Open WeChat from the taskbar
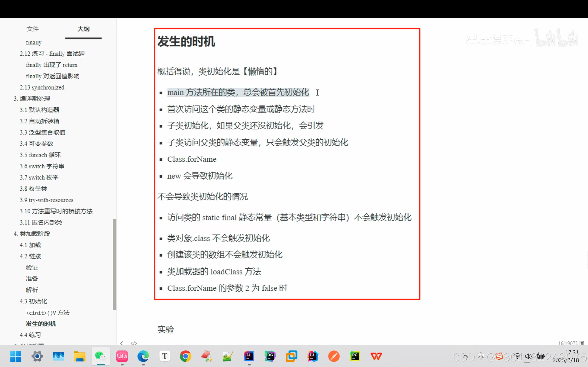588x367 pixels. 100,356
